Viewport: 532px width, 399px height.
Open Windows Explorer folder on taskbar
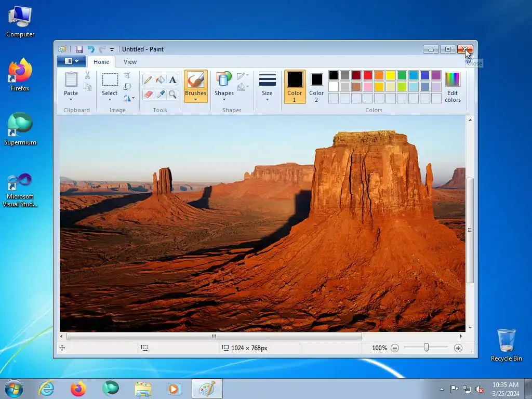[143, 389]
